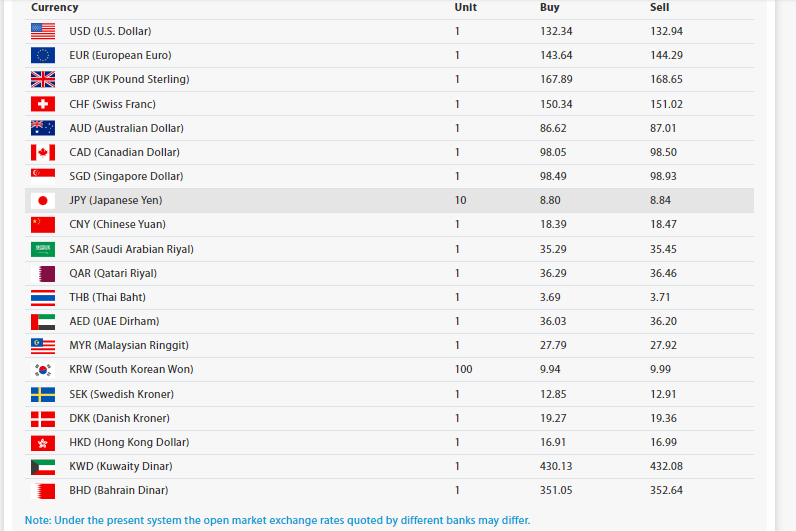Click the United States flag icon
The width and height of the screenshot is (796, 531).
tap(43, 31)
